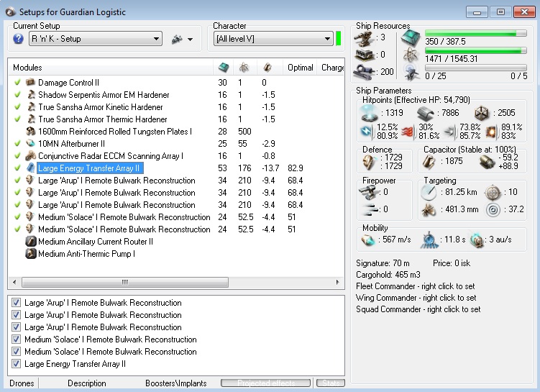Click the Projected effects button
This screenshot has height=392, width=540.
(265, 383)
